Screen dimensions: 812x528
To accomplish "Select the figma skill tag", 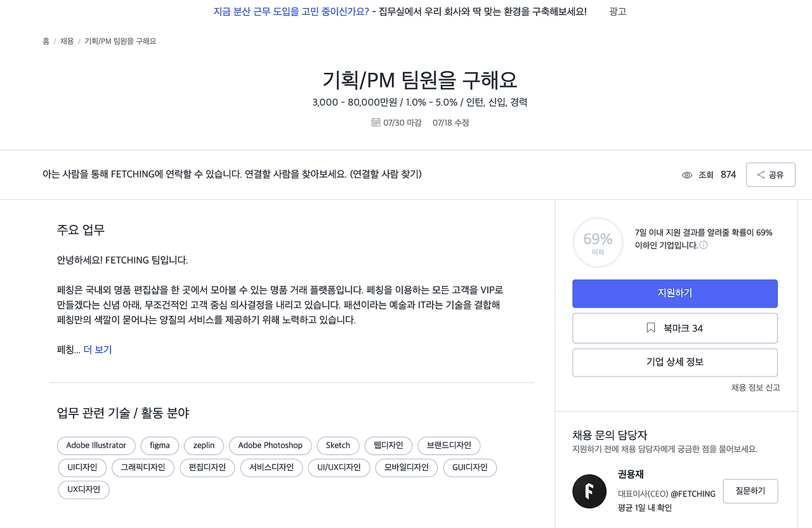I will click(x=159, y=446).
